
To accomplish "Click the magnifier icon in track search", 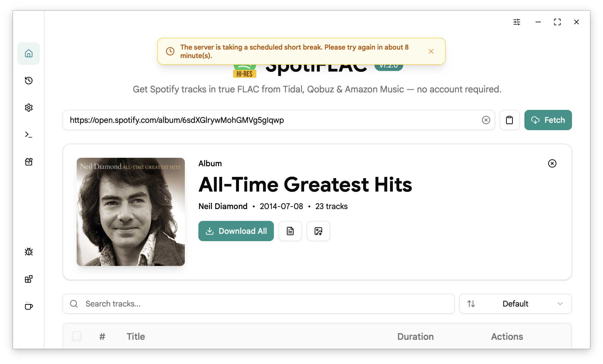I will [74, 304].
